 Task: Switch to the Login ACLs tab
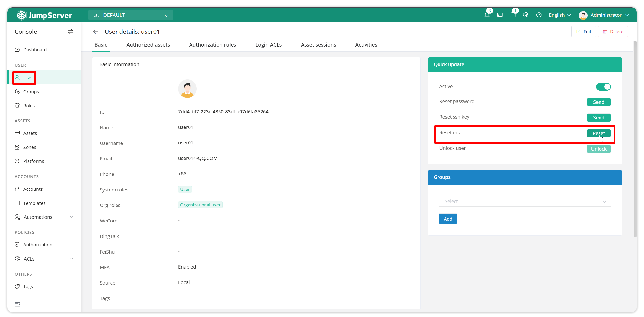pos(268,45)
